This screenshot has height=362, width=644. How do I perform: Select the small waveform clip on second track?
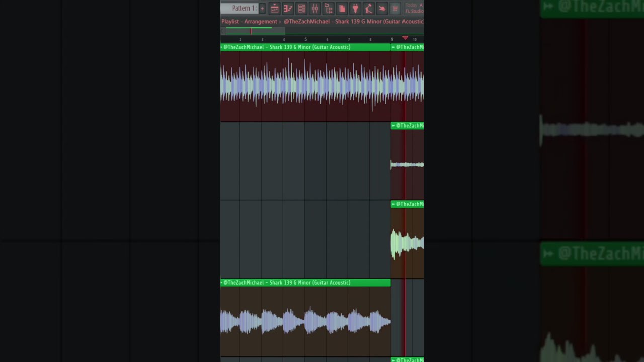coord(407,164)
